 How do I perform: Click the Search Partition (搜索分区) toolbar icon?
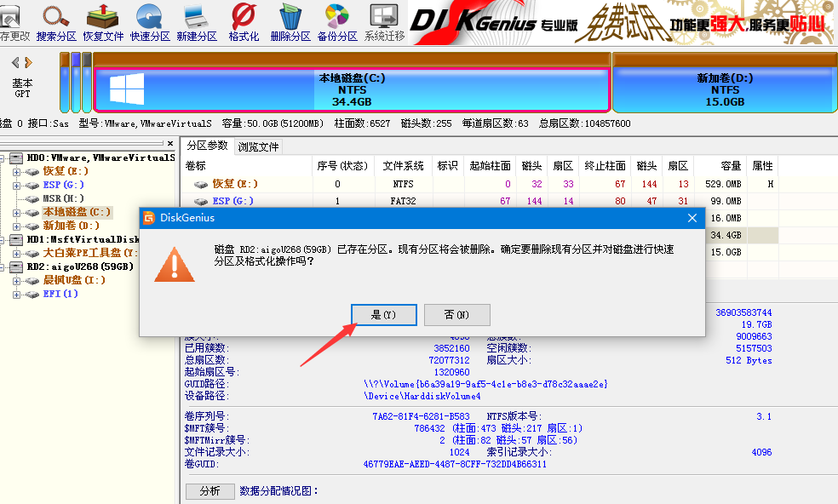[x=56, y=22]
